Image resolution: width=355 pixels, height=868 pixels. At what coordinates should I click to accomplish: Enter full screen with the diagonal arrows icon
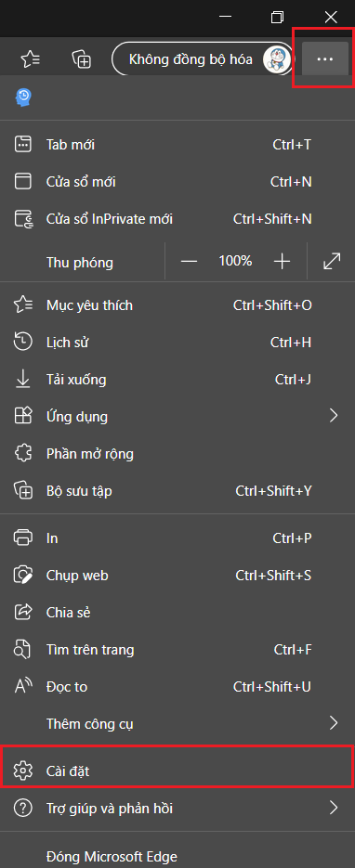(x=332, y=261)
